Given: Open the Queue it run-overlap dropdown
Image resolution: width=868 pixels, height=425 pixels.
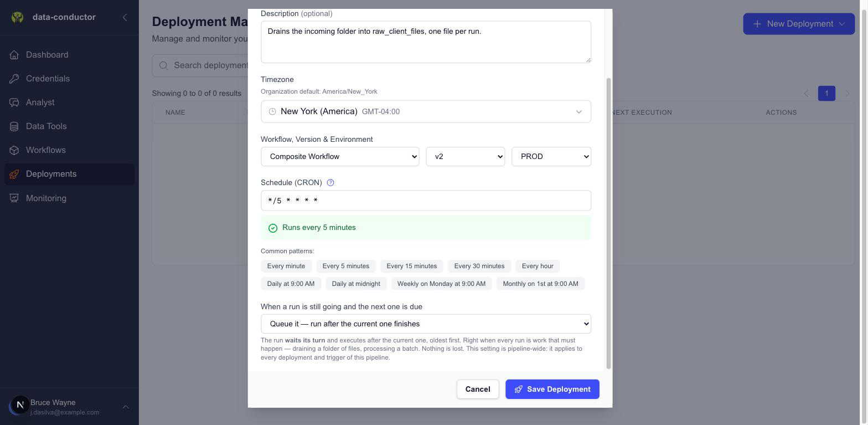Looking at the screenshot, I should click(426, 324).
